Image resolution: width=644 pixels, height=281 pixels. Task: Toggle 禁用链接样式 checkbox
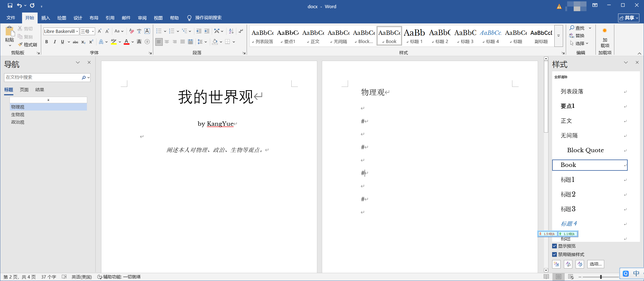[x=554, y=254]
